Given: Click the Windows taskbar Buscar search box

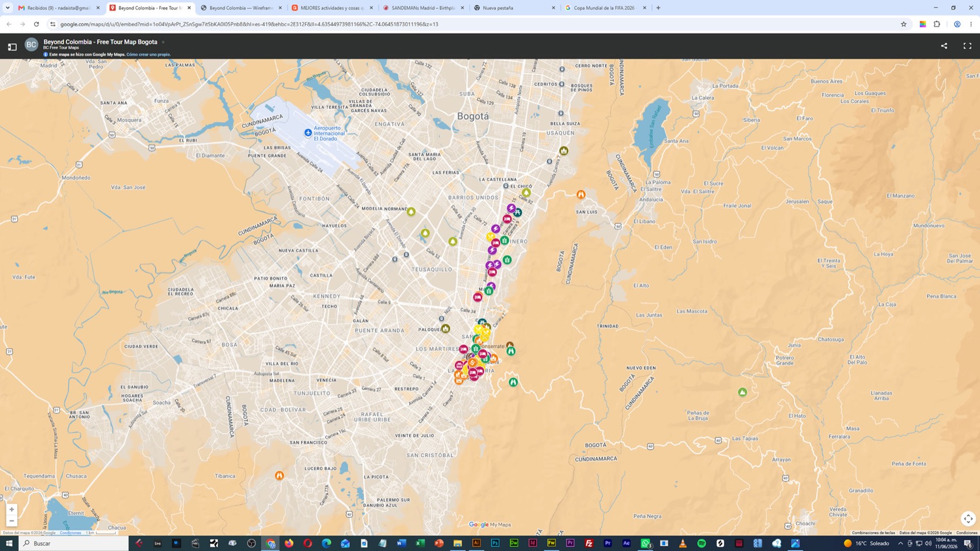Looking at the screenshot, I should (74, 544).
